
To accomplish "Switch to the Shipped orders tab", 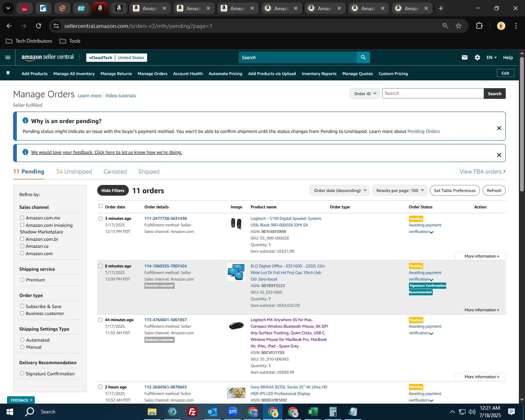I will 149,171.
